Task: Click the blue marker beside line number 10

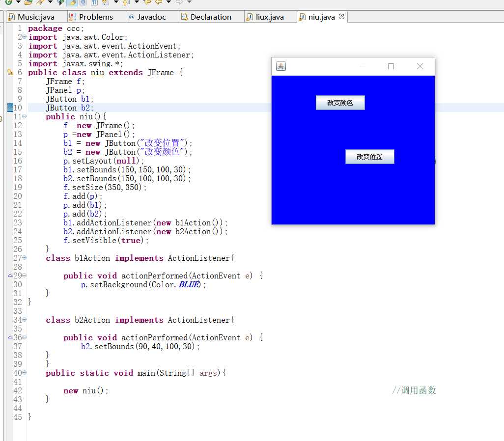Action: [x=10, y=108]
